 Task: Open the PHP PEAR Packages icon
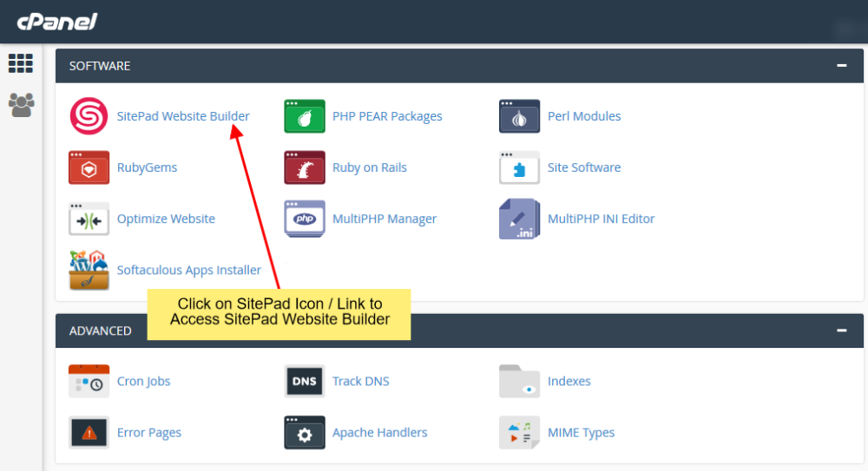pos(304,116)
